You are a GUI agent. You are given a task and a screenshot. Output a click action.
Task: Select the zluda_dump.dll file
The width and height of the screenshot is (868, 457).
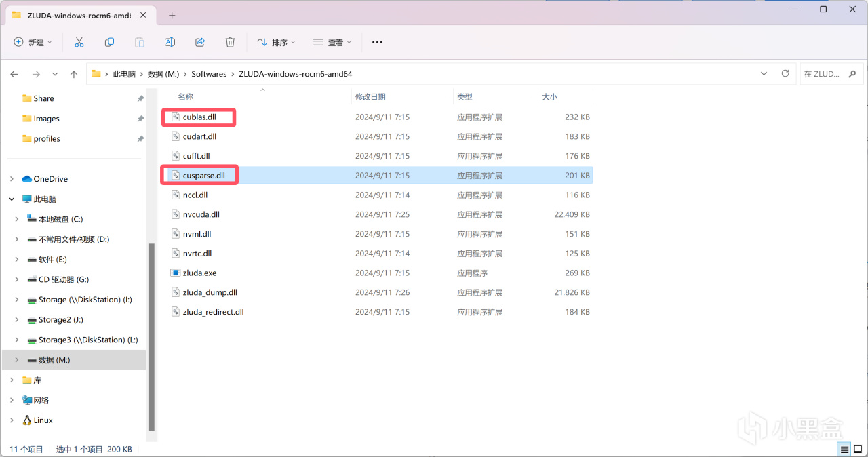(x=210, y=292)
